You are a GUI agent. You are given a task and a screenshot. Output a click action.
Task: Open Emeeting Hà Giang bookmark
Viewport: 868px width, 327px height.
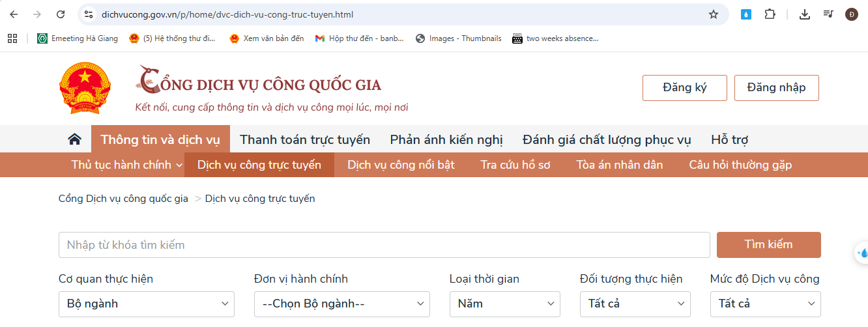pos(78,38)
